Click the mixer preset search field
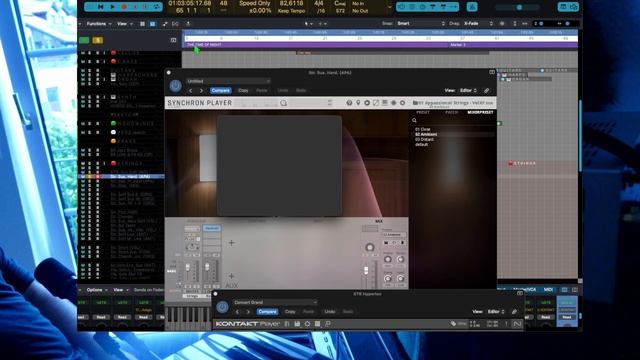 point(453,120)
